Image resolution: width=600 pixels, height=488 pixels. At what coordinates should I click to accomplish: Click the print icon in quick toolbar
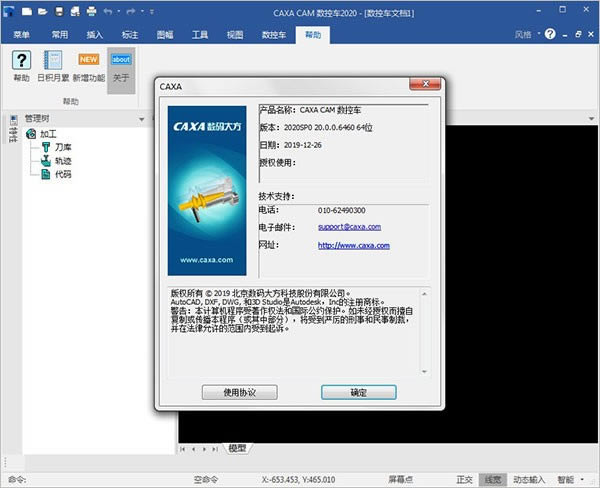[91, 11]
